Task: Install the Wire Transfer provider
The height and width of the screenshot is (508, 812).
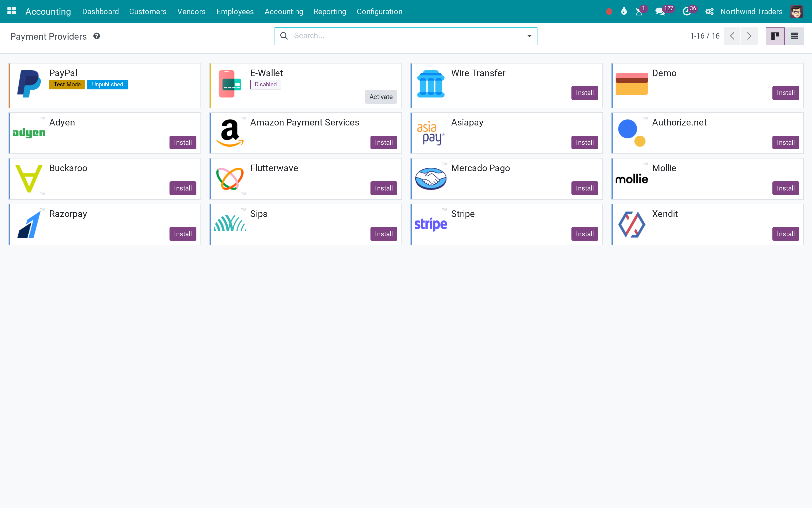Action: (x=584, y=93)
